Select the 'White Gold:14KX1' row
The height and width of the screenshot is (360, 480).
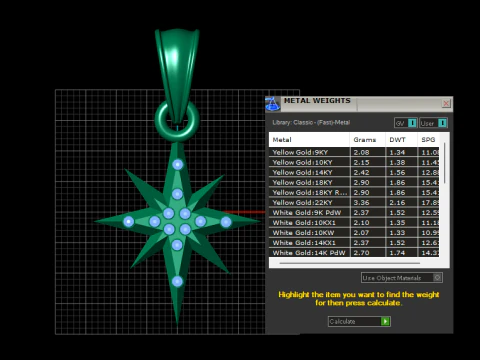click(354, 243)
